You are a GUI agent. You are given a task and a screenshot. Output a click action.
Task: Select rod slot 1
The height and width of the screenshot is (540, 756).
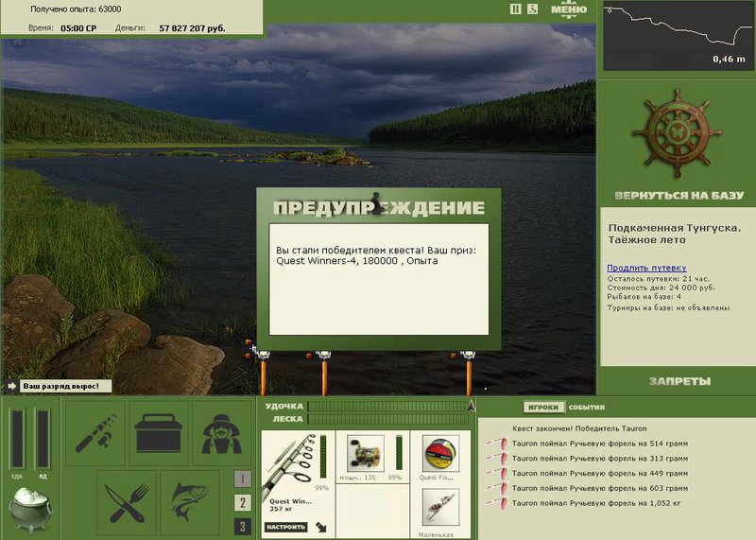pyautogui.click(x=243, y=479)
